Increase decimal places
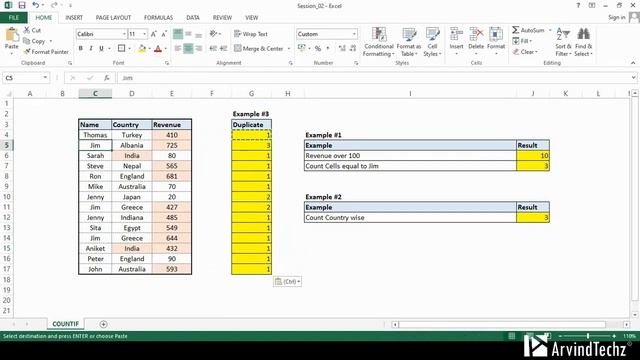 (x=342, y=49)
